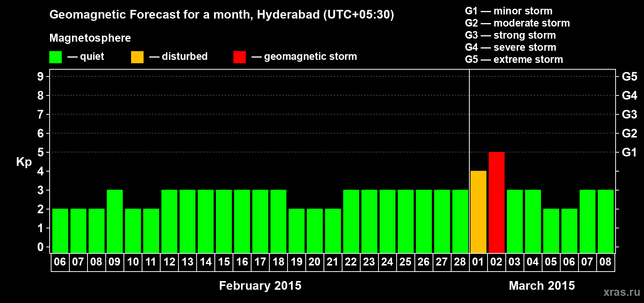Click the date cell 04 under March
The image size is (644, 303).
pyautogui.click(x=533, y=262)
